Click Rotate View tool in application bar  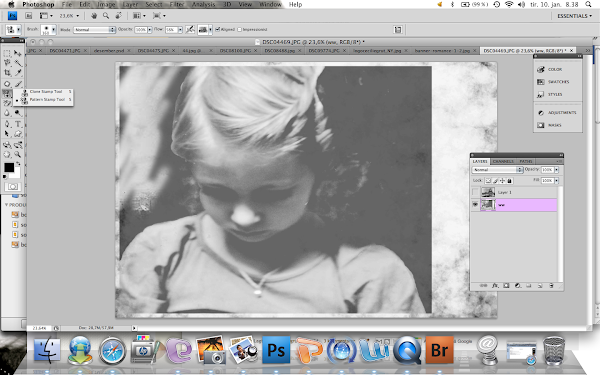[x=119, y=16]
